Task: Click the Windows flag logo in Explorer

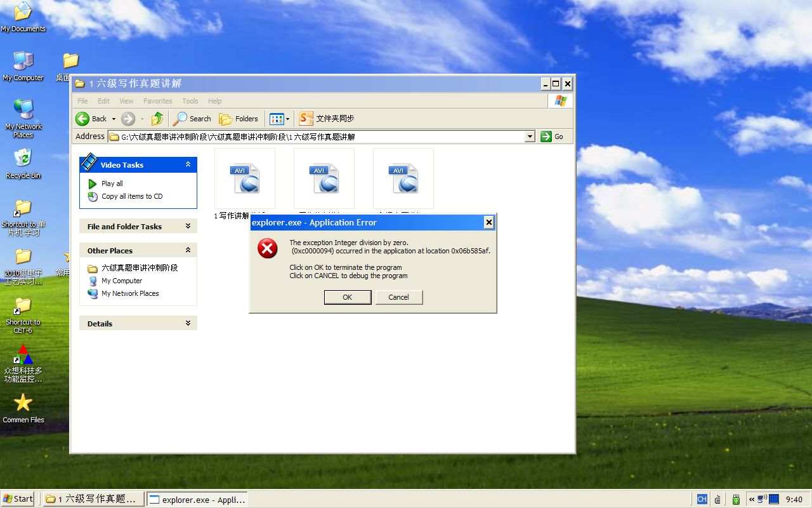Action: 561,101
